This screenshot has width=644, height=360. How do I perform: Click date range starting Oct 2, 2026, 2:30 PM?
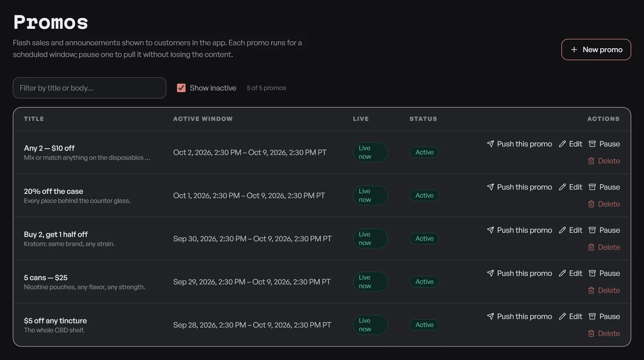pyautogui.click(x=250, y=152)
